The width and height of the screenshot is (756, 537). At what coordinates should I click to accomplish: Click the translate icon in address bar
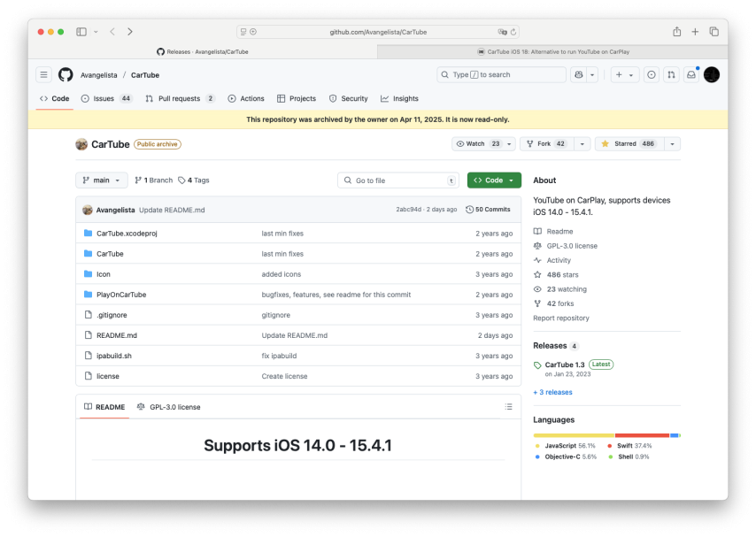pyautogui.click(x=503, y=32)
